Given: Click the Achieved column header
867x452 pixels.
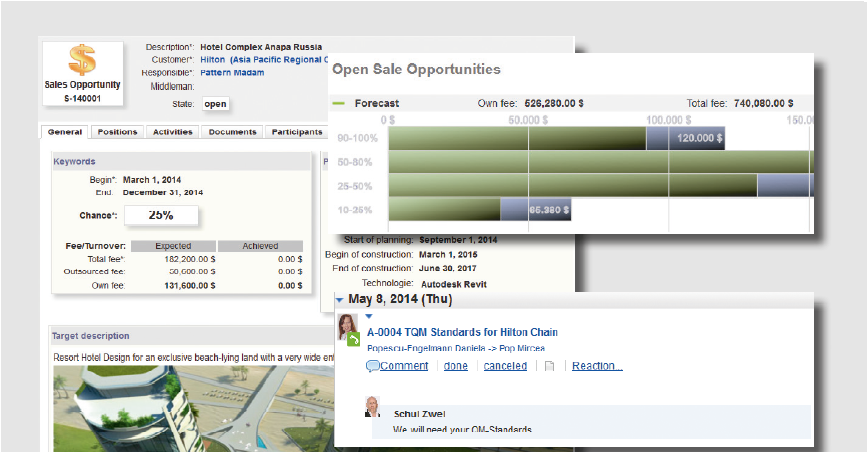Looking at the screenshot, I should (260, 246).
